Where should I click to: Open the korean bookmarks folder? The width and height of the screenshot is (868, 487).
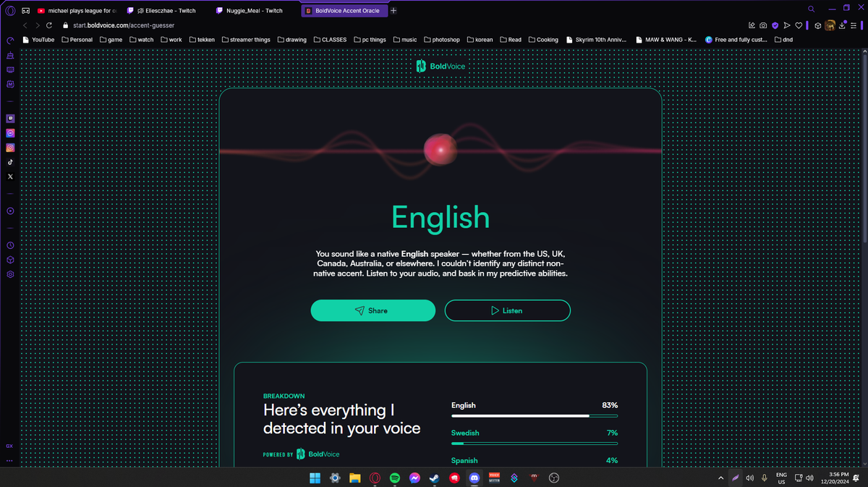[x=480, y=40]
